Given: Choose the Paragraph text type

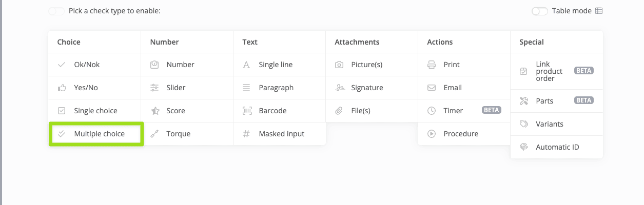Looking at the screenshot, I should [x=276, y=88].
